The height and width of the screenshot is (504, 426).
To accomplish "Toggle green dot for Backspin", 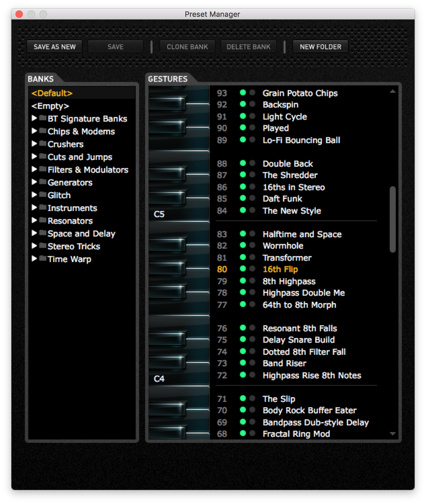I will 243,104.
